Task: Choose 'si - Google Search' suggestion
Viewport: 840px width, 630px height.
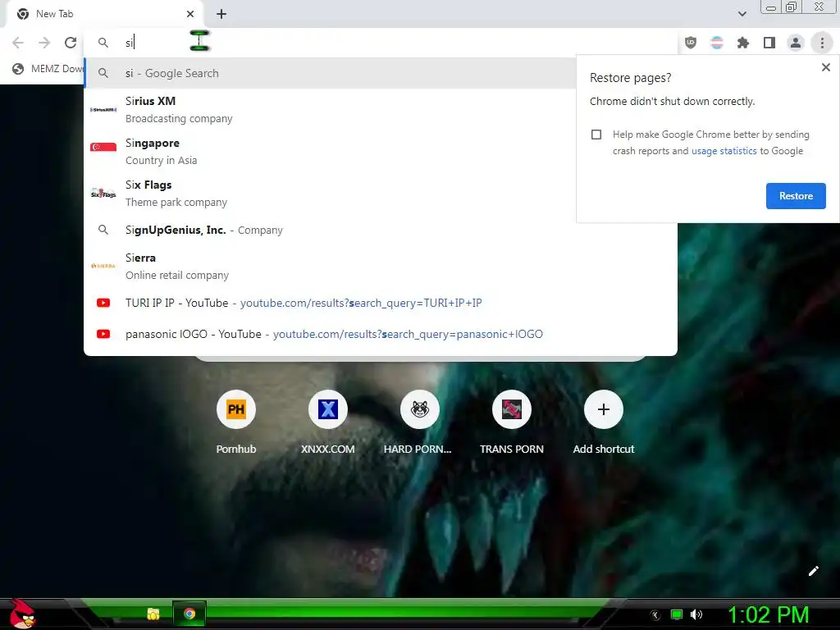Action: (330, 73)
